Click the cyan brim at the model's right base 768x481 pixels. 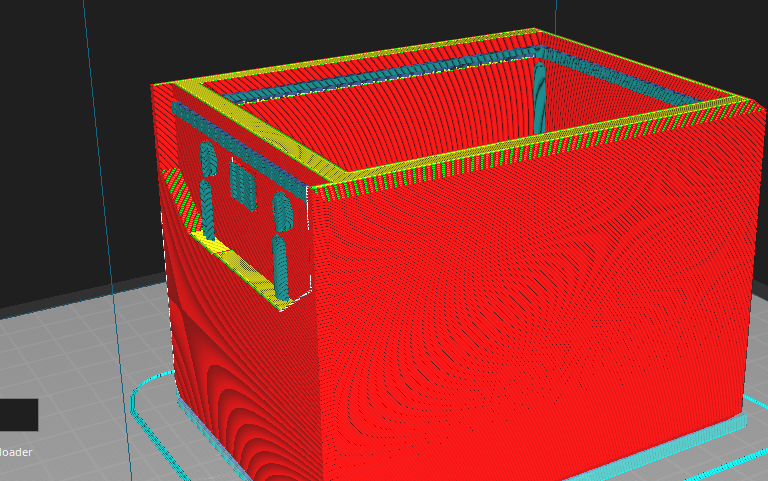[x=700, y=432]
